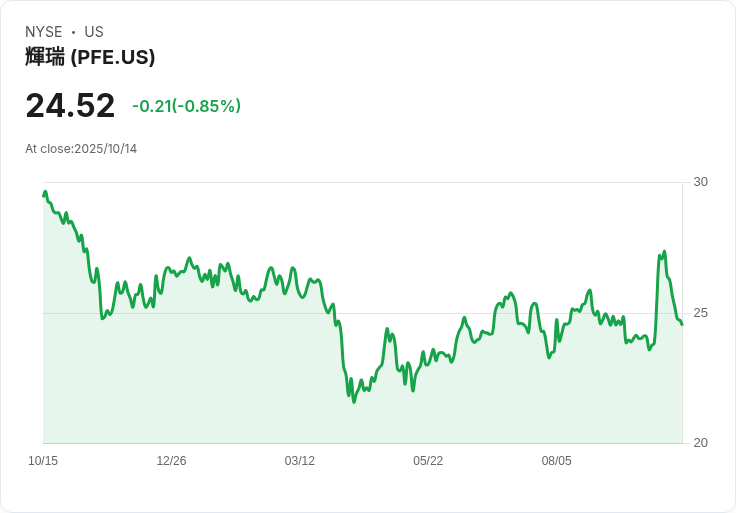Viewport: 736px width, 513px height.
Task: Click the 24.52 current price
Action: tap(70, 105)
